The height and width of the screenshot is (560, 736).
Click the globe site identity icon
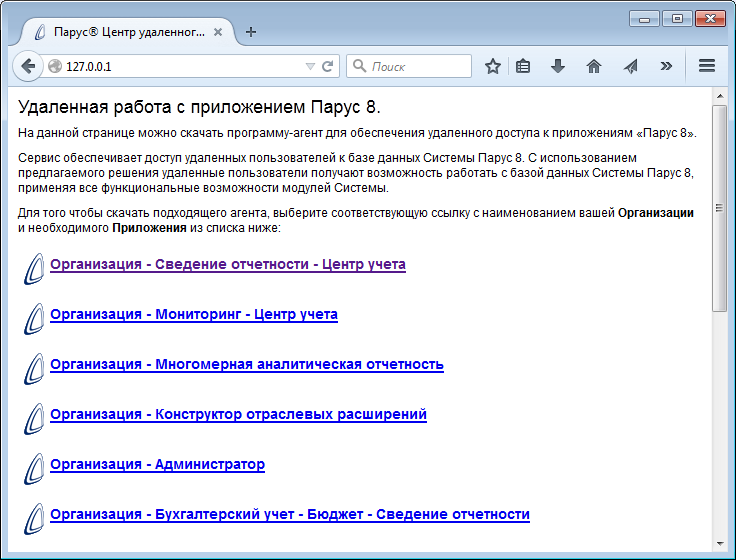55,66
